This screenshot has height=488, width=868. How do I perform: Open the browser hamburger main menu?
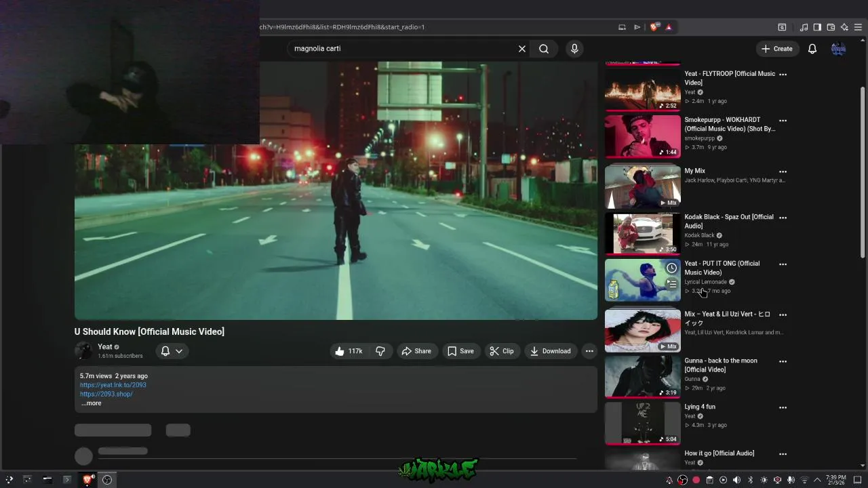(859, 27)
